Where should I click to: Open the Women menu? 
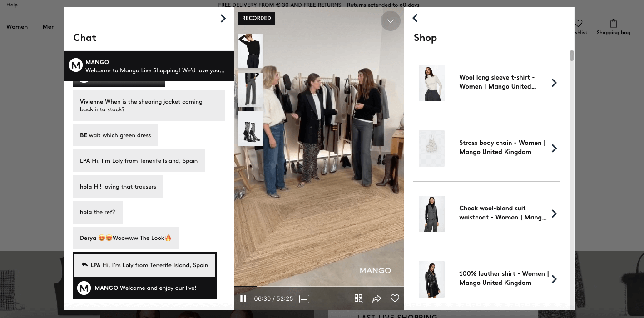coord(17,27)
